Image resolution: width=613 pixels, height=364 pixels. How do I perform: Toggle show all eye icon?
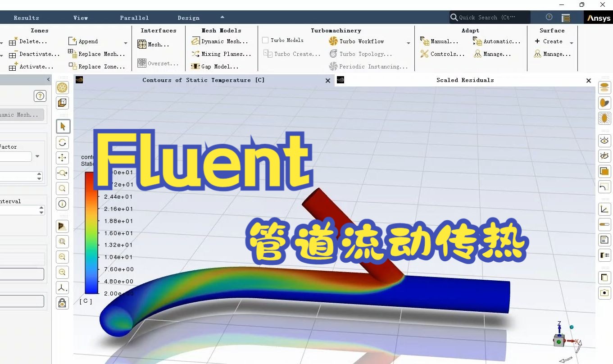604,141
